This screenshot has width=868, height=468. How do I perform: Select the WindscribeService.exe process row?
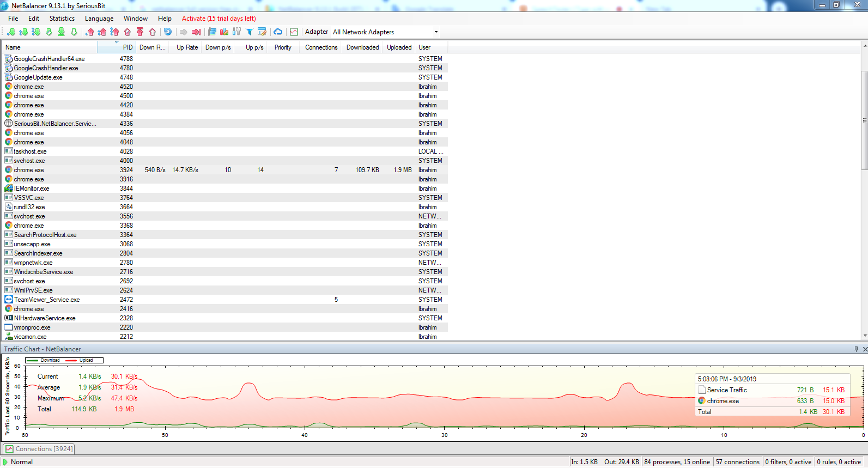coord(225,272)
